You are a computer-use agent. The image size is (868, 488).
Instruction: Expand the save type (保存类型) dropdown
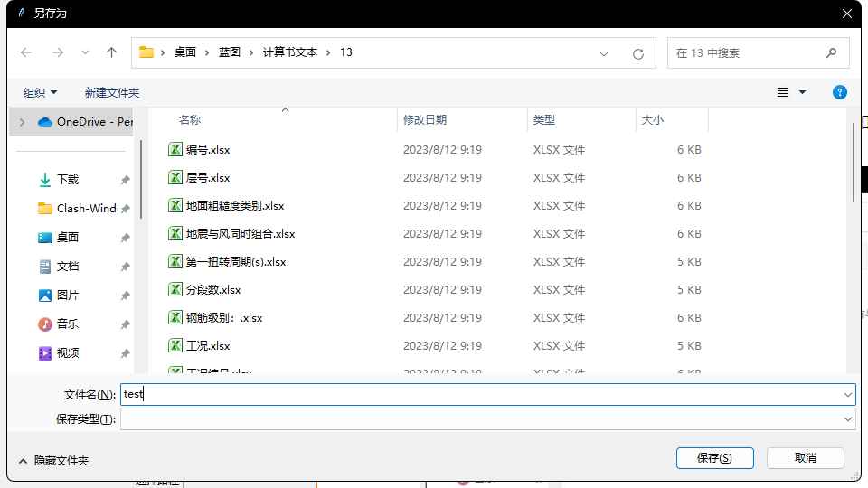[x=847, y=418]
